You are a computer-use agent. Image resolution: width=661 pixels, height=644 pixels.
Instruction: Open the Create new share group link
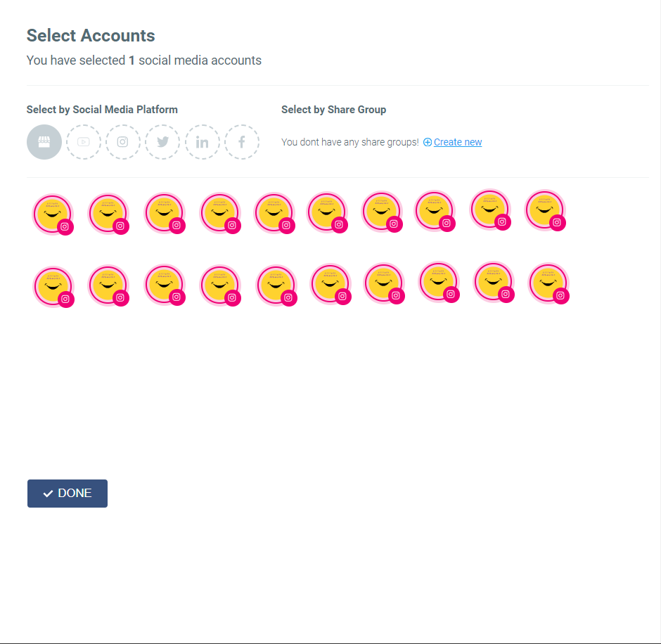(x=457, y=141)
